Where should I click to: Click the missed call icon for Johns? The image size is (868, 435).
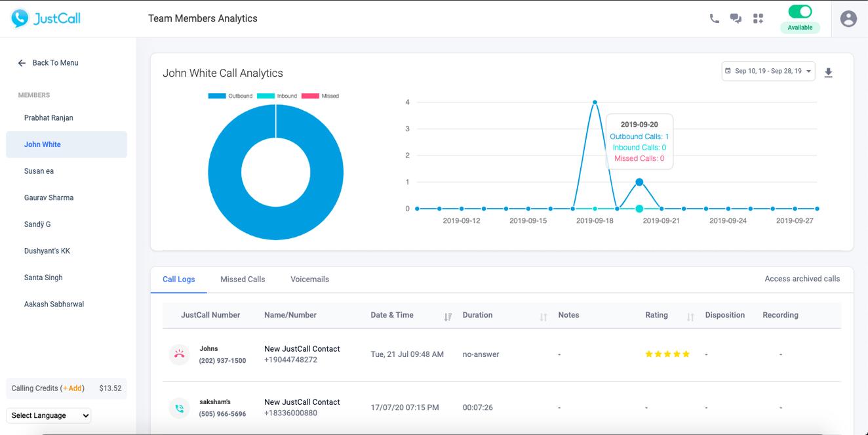[x=179, y=354]
